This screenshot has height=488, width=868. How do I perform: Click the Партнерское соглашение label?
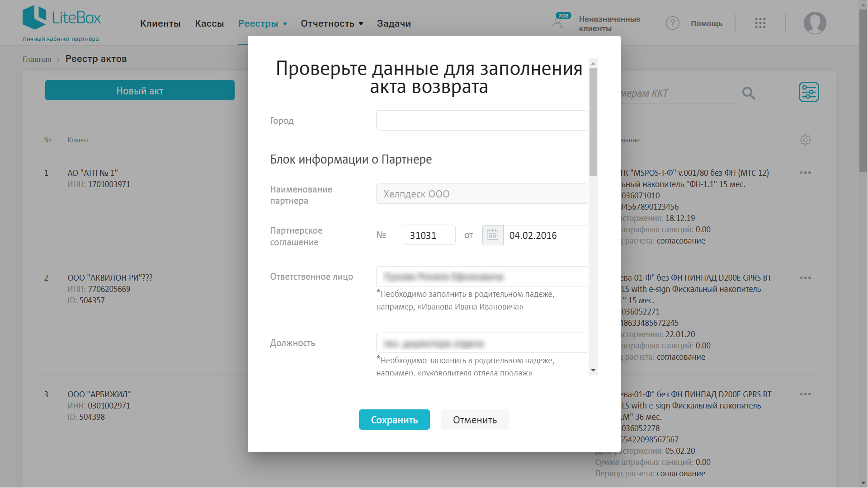296,236
